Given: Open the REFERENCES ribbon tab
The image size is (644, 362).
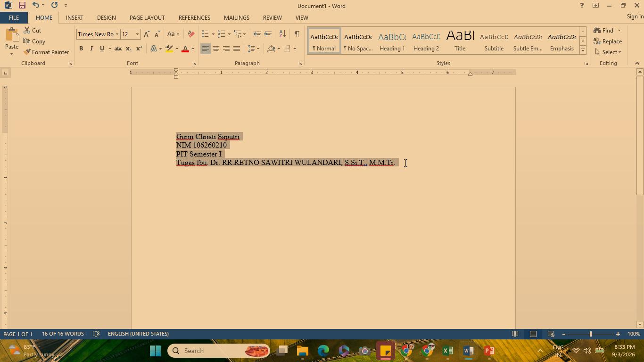Looking at the screenshot, I should pyautogui.click(x=194, y=17).
